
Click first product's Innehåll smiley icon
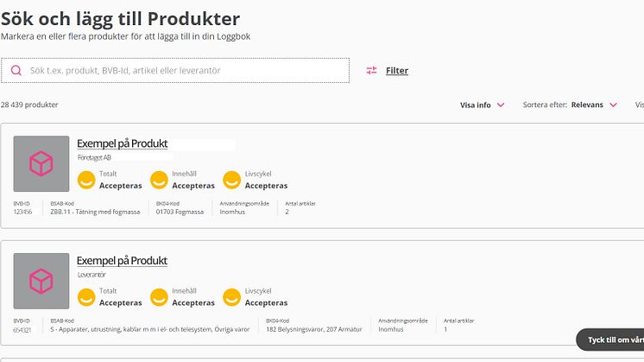[x=159, y=180]
